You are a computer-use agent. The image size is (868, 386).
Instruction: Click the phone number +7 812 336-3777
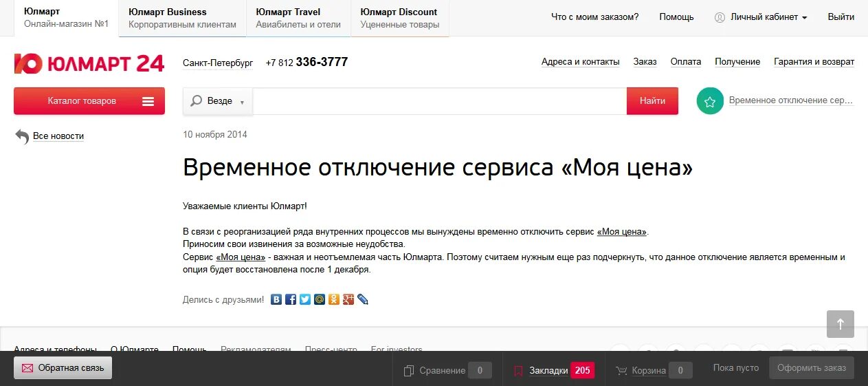307,63
